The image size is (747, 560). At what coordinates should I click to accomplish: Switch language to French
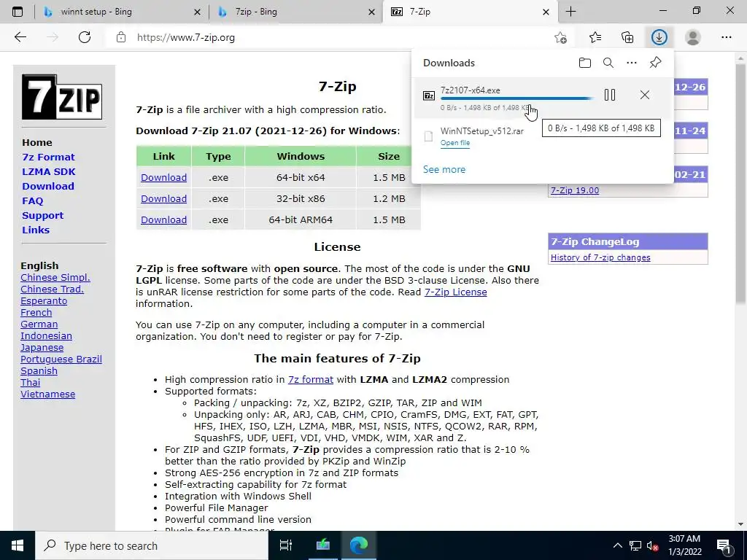[x=36, y=312]
